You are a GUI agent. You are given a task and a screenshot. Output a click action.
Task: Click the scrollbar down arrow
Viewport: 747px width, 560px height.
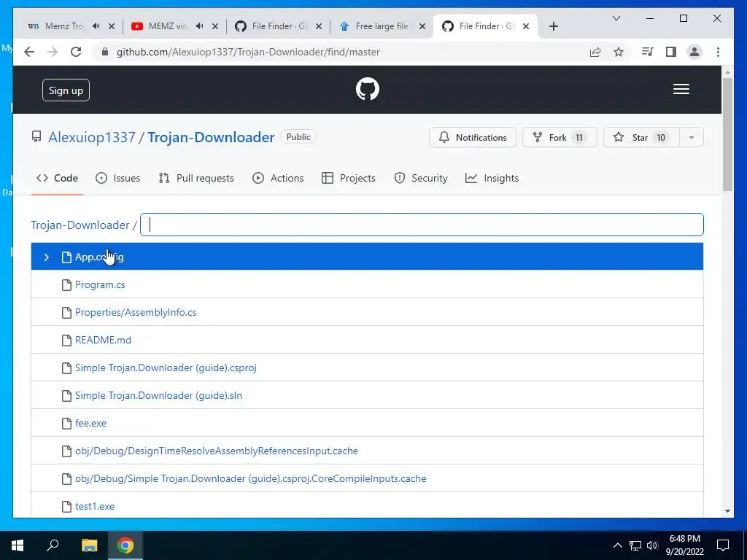[727, 511]
